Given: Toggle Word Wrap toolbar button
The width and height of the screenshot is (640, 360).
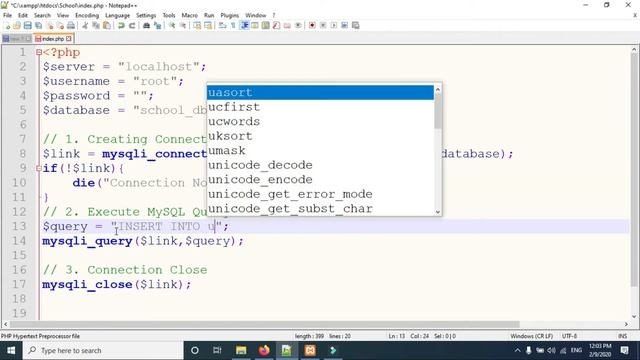Looking at the screenshot, I should tap(222, 26).
